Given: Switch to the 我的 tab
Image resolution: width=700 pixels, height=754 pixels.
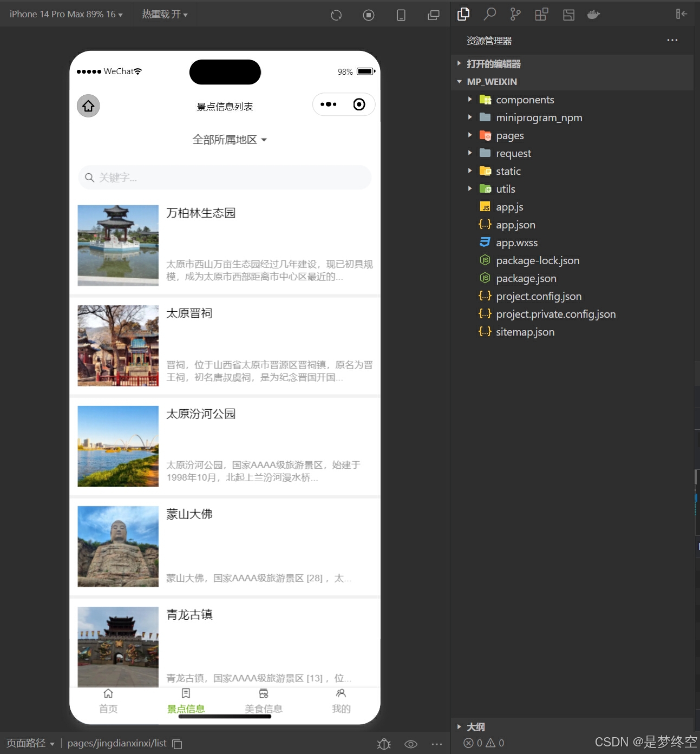Looking at the screenshot, I should (341, 701).
